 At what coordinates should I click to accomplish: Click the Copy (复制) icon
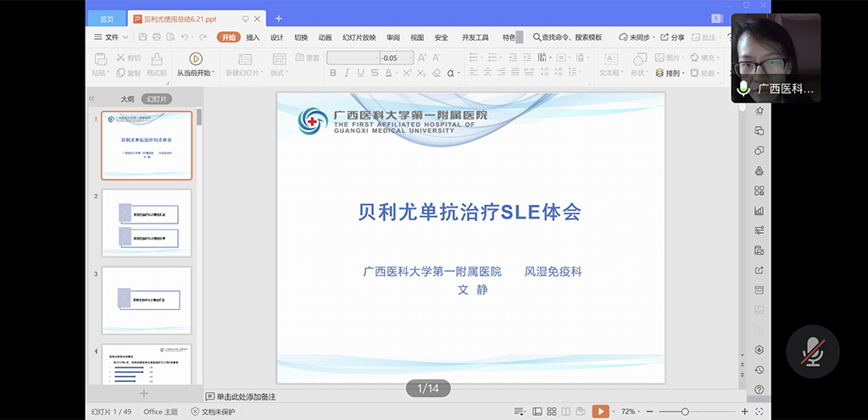120,73
